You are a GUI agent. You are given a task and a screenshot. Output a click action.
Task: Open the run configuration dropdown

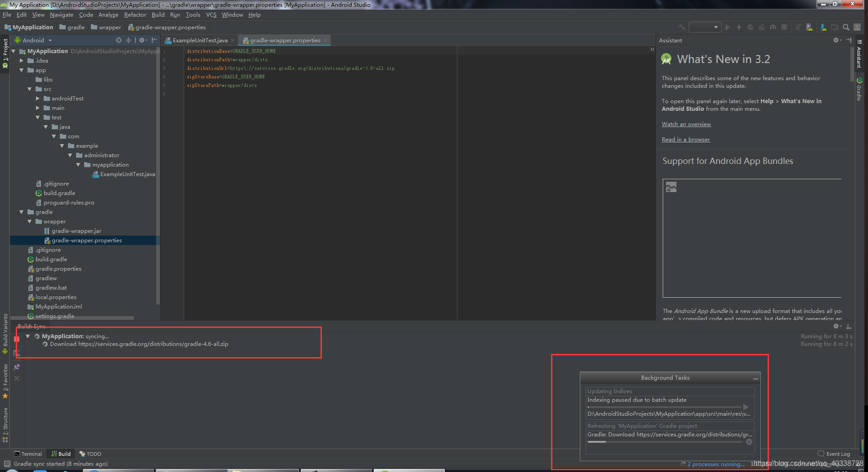[x=705, y=27]
